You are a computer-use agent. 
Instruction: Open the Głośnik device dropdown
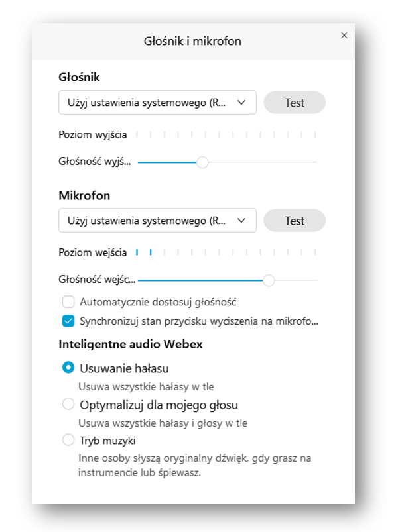(157, 103)
